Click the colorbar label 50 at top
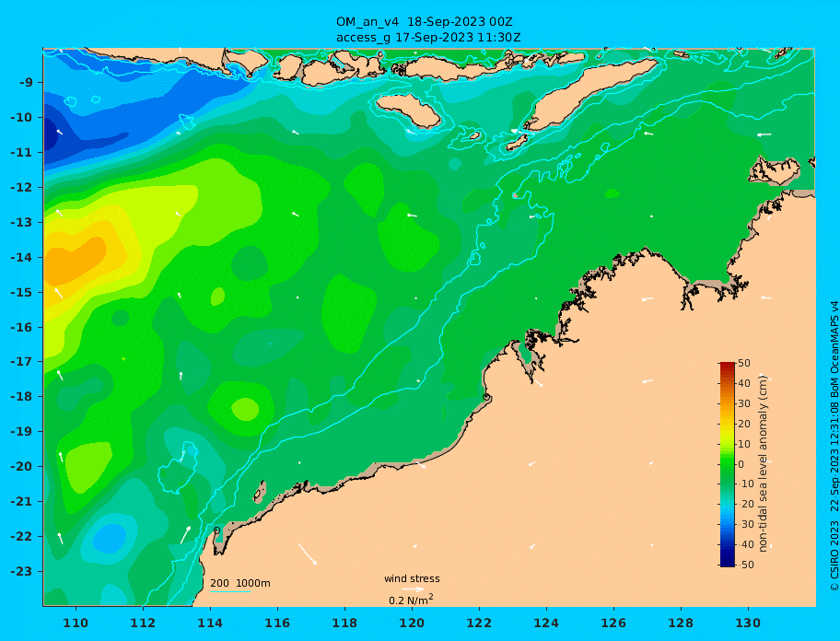The width and height of the screenshot is (840, 641). coord(744,363)
